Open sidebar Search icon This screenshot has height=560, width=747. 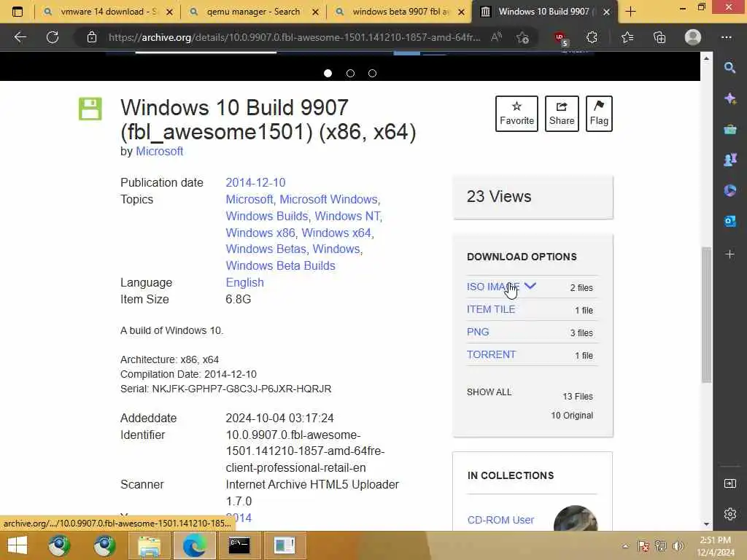[x=729, y=68]
